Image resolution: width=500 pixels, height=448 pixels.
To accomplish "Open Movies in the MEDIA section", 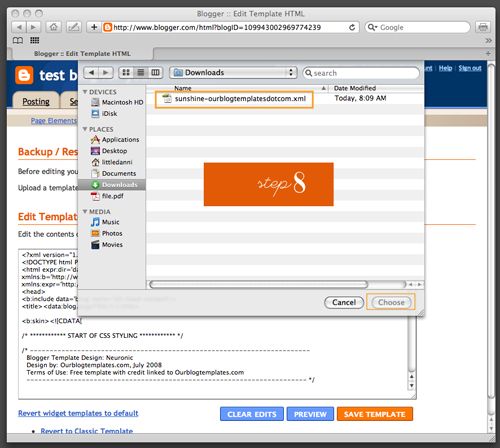I will (107, 245).
